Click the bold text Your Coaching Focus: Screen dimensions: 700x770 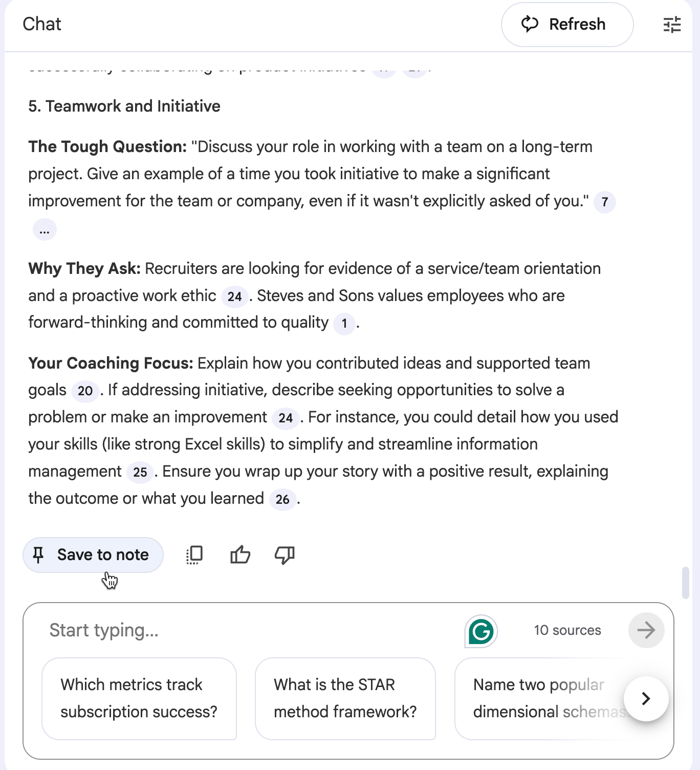pos(111,363)
